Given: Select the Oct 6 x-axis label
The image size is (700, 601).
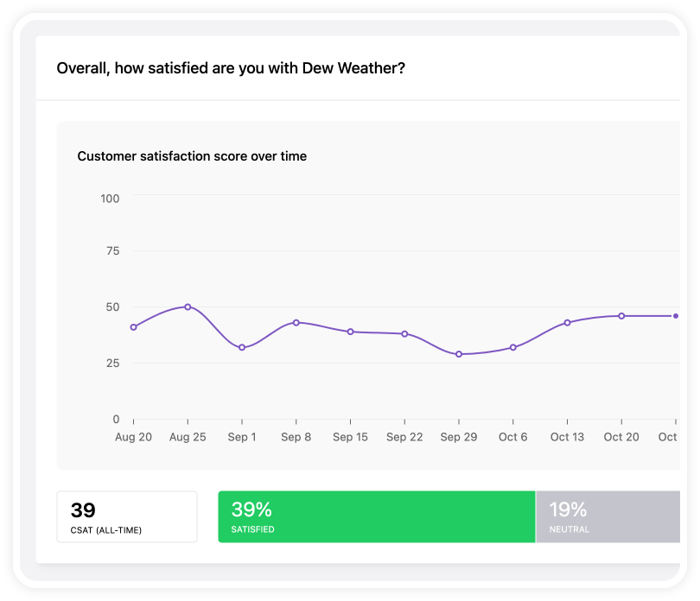Looking at the screenshot, I should tap(513, 437).
